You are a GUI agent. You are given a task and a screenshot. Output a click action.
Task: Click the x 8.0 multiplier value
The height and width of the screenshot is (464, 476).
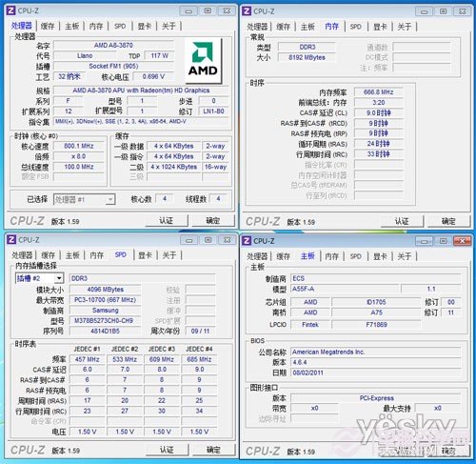tap(79, 156)
